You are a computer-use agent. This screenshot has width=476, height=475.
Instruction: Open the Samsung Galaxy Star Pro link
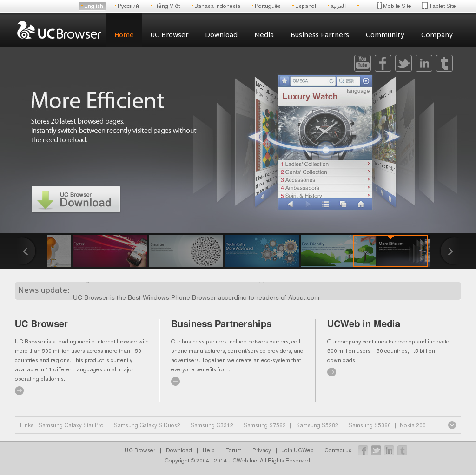[x=71, y=425]
